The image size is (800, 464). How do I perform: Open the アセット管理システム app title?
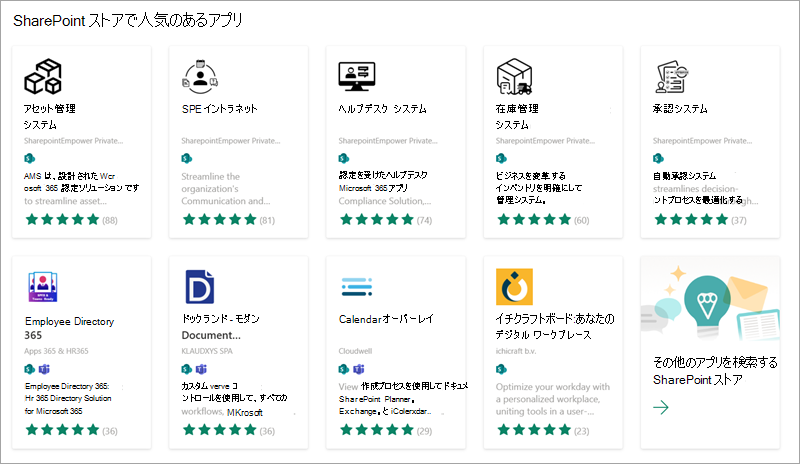point(49,116)
